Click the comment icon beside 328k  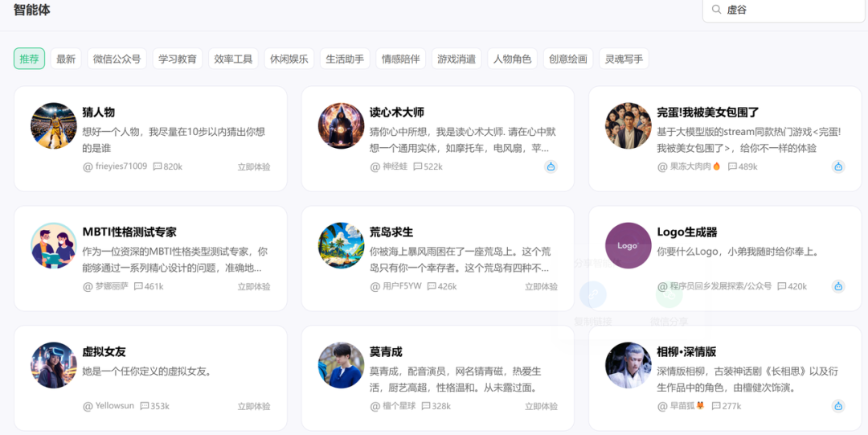pos(426,406)
